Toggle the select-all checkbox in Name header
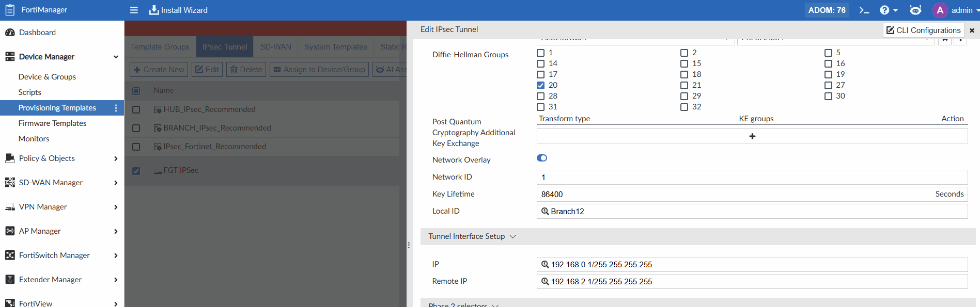The image size is (980, 307). (x=136, y=91)
